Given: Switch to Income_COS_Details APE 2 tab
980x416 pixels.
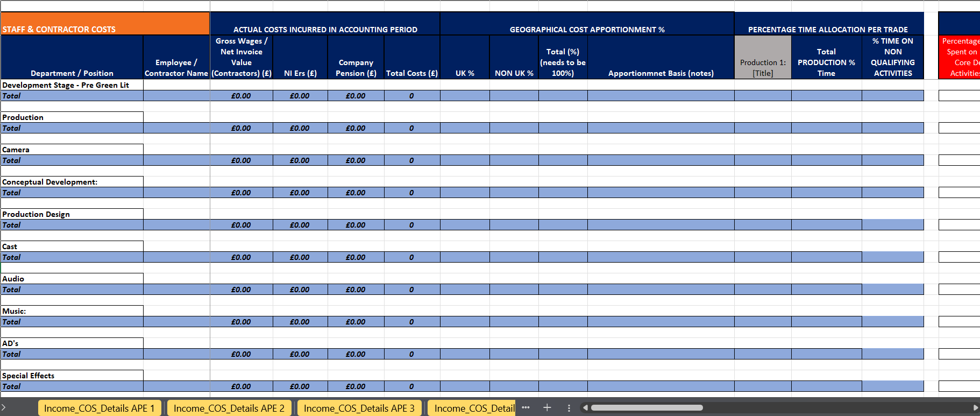Looking at the screenshot, I should (229, 408).
